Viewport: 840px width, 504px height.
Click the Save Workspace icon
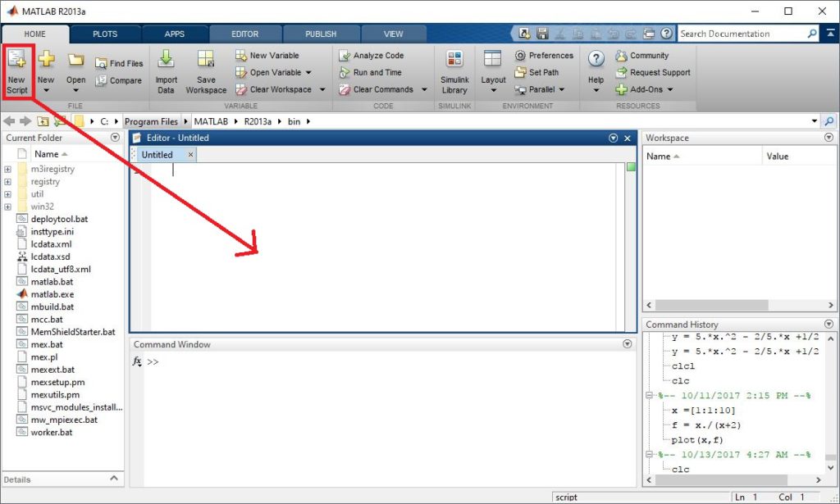206,71
